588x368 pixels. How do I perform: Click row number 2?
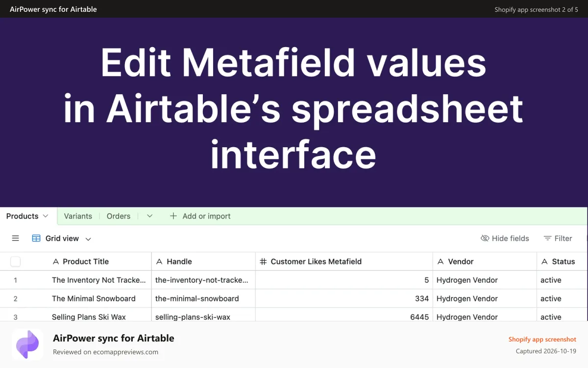point(16,299)
